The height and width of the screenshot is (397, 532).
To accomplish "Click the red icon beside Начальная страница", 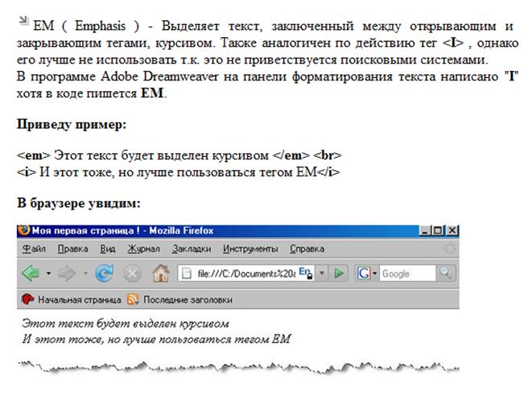I will coord(27,300).
